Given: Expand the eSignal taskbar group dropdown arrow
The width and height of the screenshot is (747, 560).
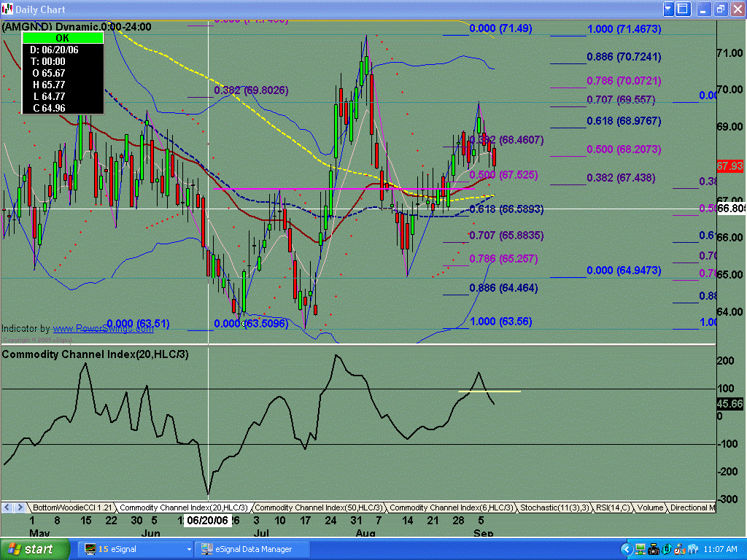Looking at the screenshot, I should [189, 550].
